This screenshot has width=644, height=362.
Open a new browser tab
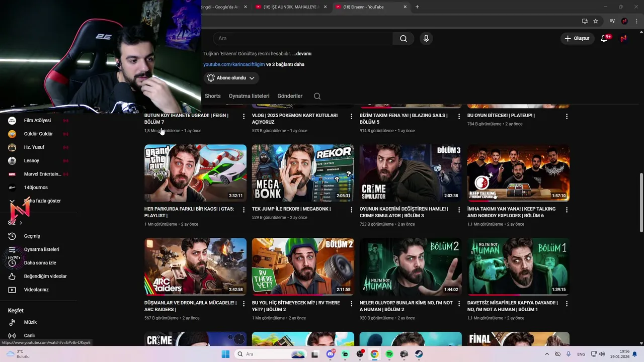click(417, 7)
